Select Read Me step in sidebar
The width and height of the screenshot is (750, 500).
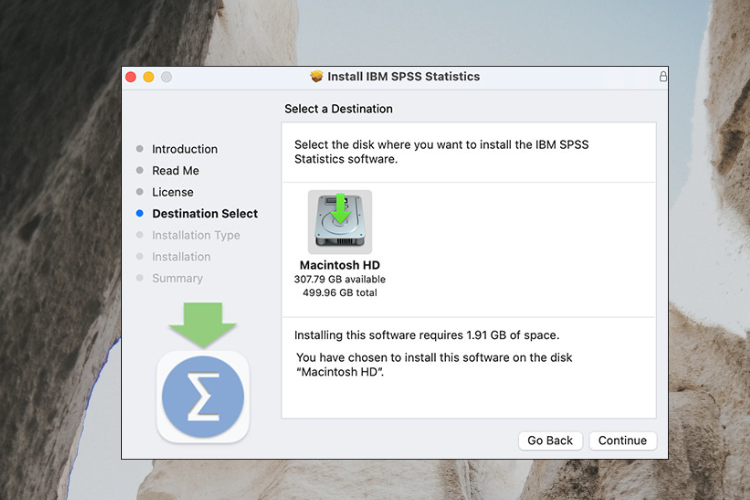(176, 170)
